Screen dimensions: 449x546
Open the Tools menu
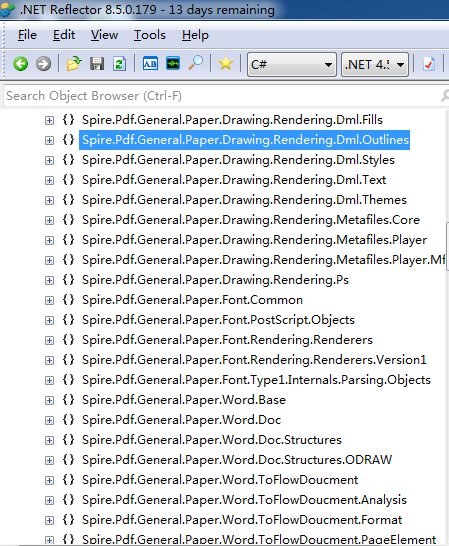(150, 35)
